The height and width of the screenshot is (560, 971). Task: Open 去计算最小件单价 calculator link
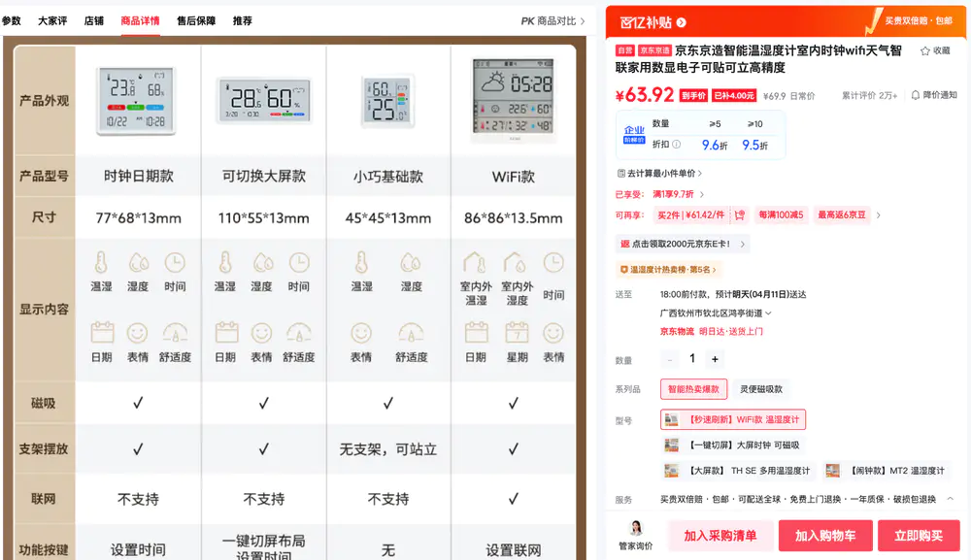tap(659, 174)
